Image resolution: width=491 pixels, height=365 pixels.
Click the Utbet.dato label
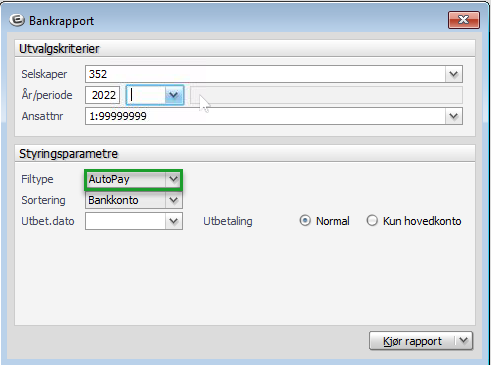[48, 221]
